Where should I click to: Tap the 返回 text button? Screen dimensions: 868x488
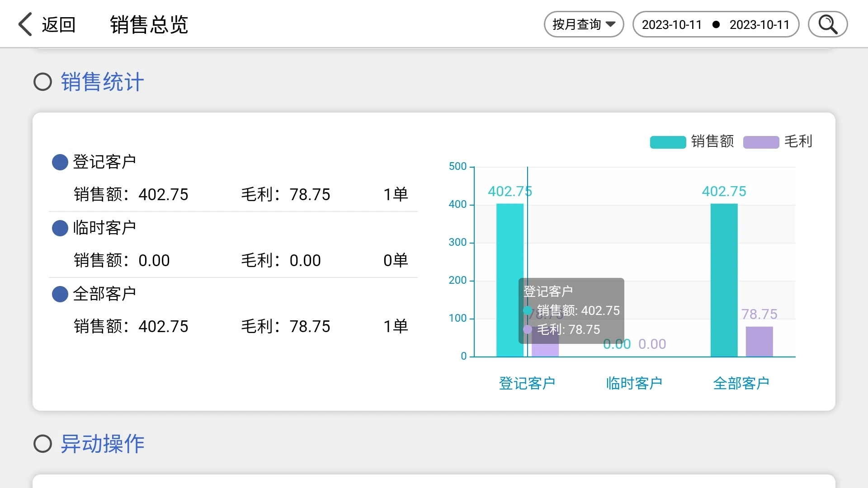pos(59,24)
